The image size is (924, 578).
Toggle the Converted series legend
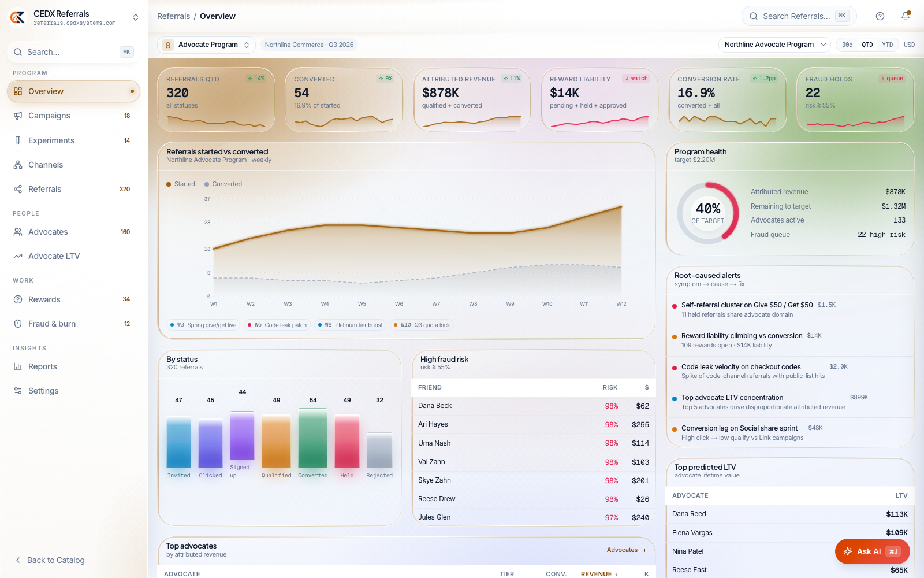pyautogui.click(x=223, y=184)
